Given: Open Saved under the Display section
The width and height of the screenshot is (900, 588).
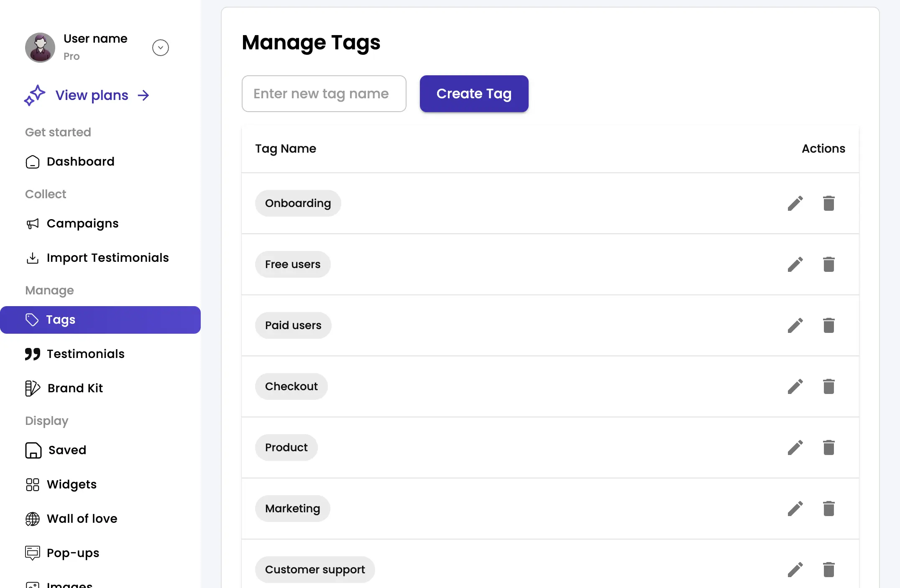Looking at the screenshot, I should pyautogui.click(x=67, y=450).
